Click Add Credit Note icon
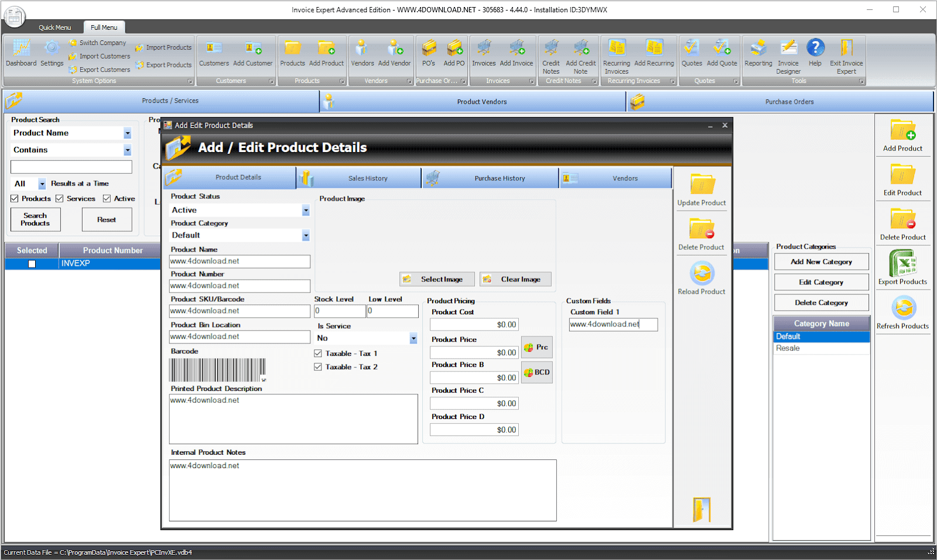 580,57
